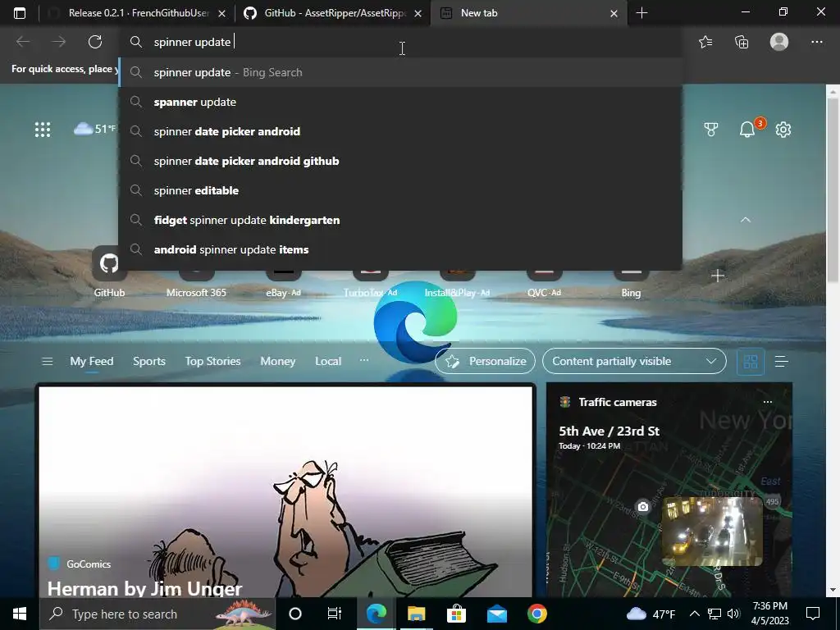This screenshot has height=630, width=840.
Task: Choose spinner date picker android suggestion
Action: [x=400, y=131]
